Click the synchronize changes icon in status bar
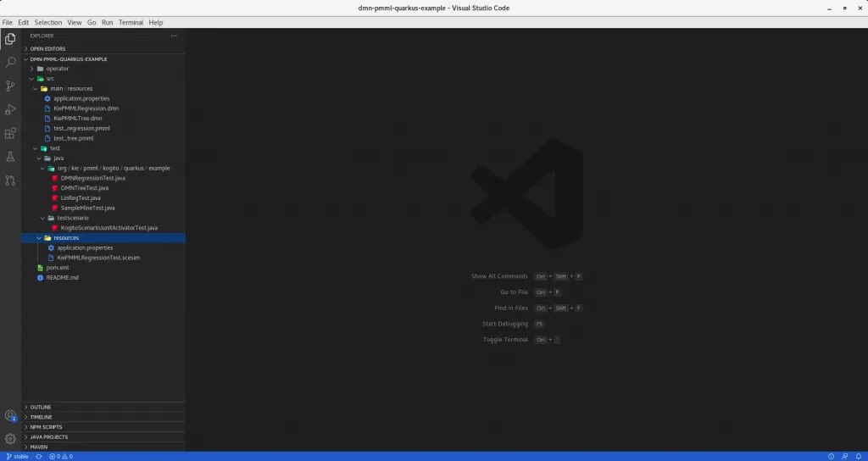The height and width of the screenshot is (461, 868). tap(39, 457)
